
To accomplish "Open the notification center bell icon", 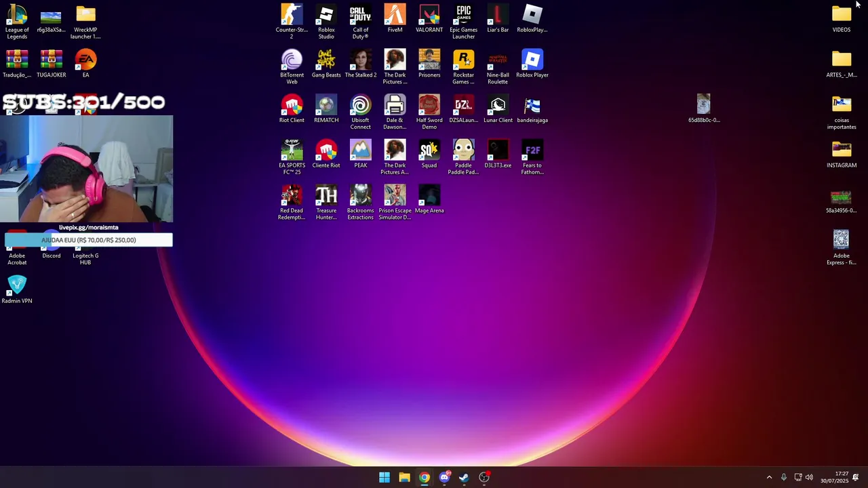I will point(856,477).
